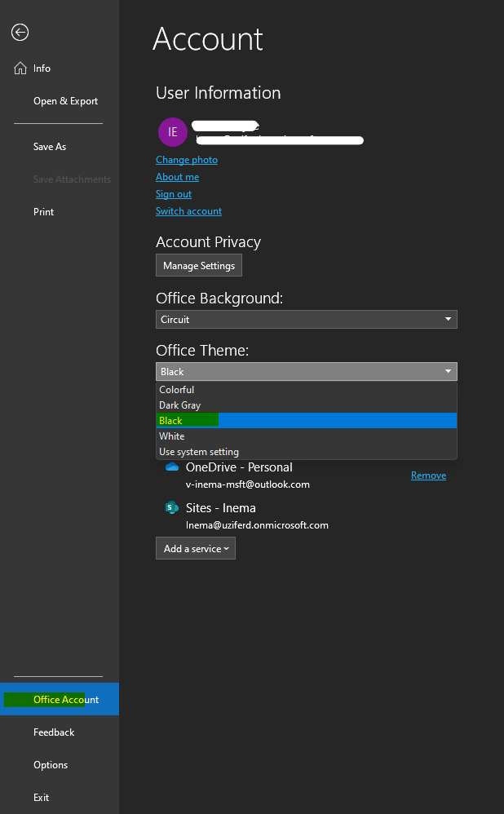Click the SharePoint Sites icon
This screenshot has height=814, width=504.
[172, 507]
